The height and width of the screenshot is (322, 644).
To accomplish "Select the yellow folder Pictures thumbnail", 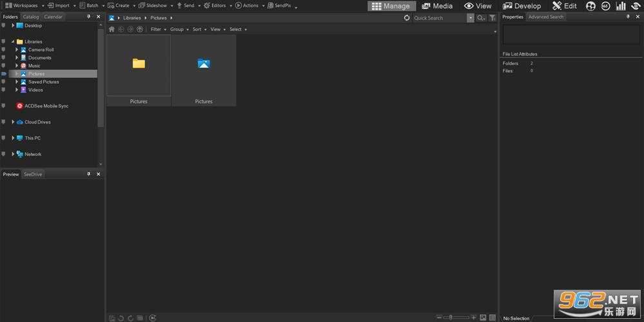I will pos(139,70).
